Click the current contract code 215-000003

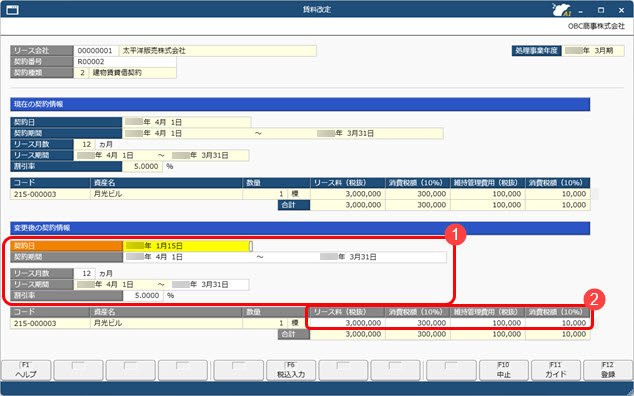click(x=50, y=194)
